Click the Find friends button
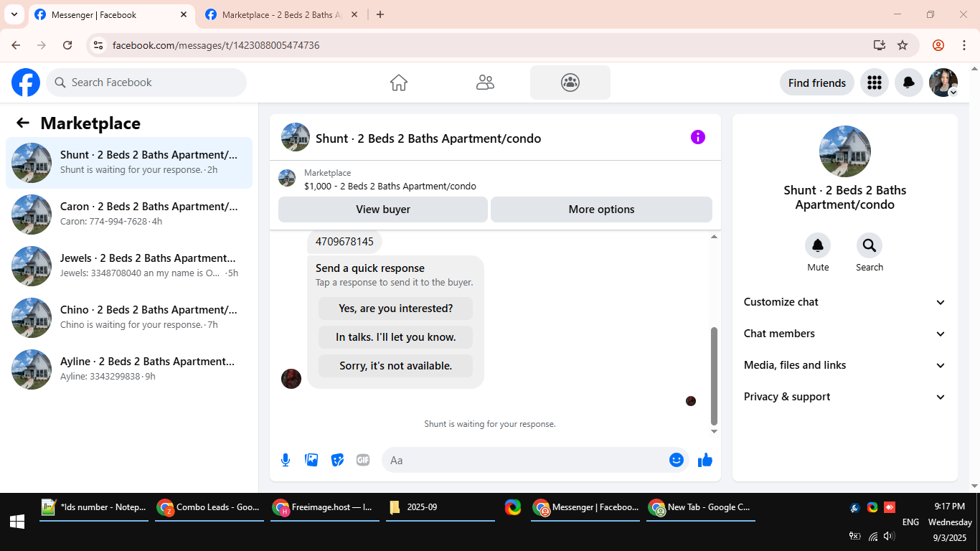 pos(817,83)
